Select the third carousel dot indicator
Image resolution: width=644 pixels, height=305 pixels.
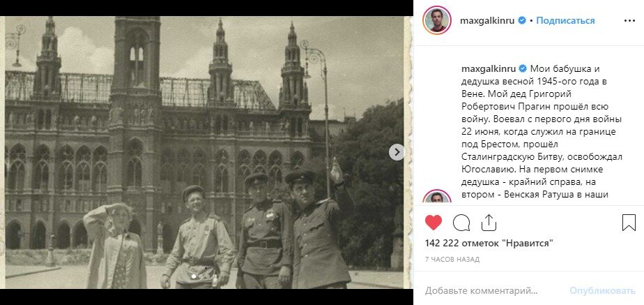[x=206, y=276]
